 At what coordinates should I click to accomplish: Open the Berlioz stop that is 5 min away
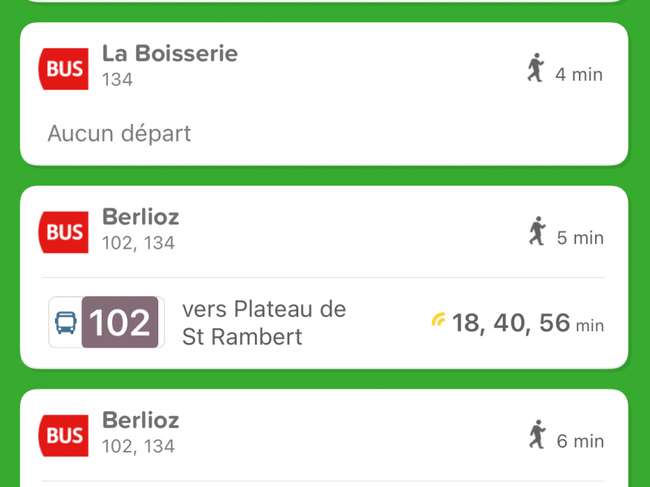click(x=141, y=217)
